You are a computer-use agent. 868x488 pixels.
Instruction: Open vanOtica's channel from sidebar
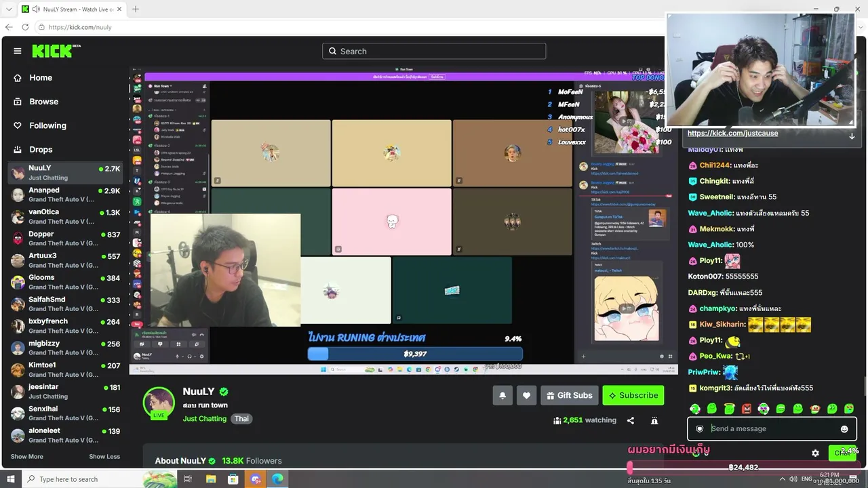pyautogui.click(x=65, y=216)
